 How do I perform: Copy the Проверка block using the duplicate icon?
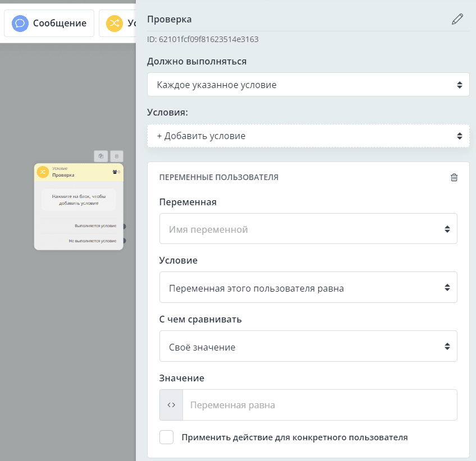click(101, 156)
